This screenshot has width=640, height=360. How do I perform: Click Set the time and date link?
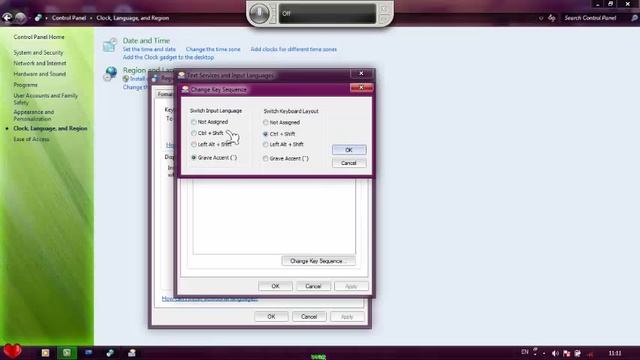(149, 49)
